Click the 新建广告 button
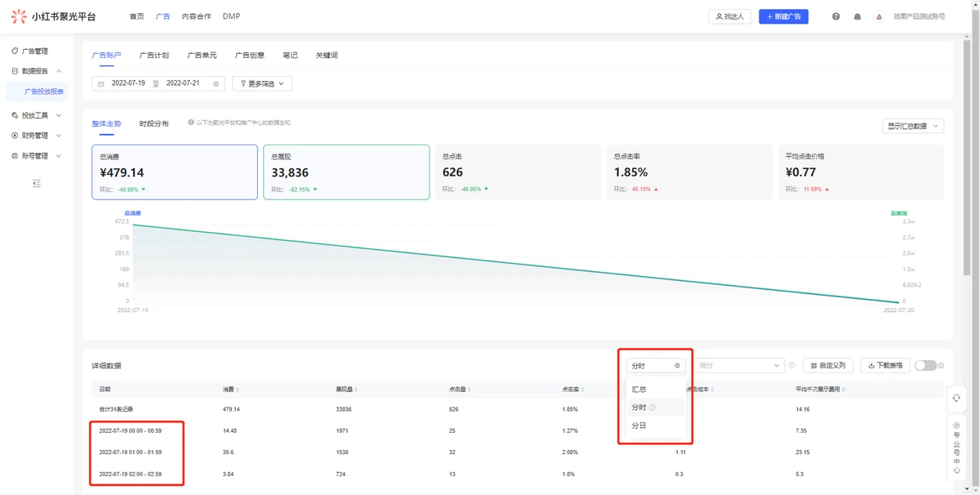Image resolution: width=980 pixels, height=495 pixels. [x=783, y=16]
